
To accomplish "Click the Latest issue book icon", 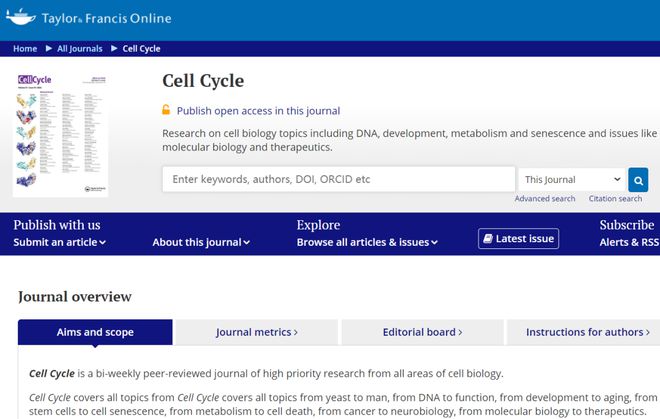I will [488, 239].
